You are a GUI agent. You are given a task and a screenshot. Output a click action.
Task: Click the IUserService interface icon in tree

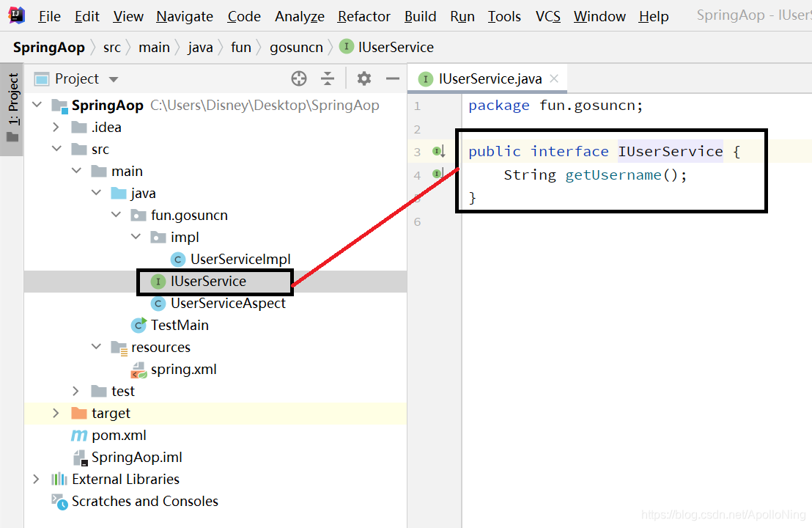[x=158, y=282]
